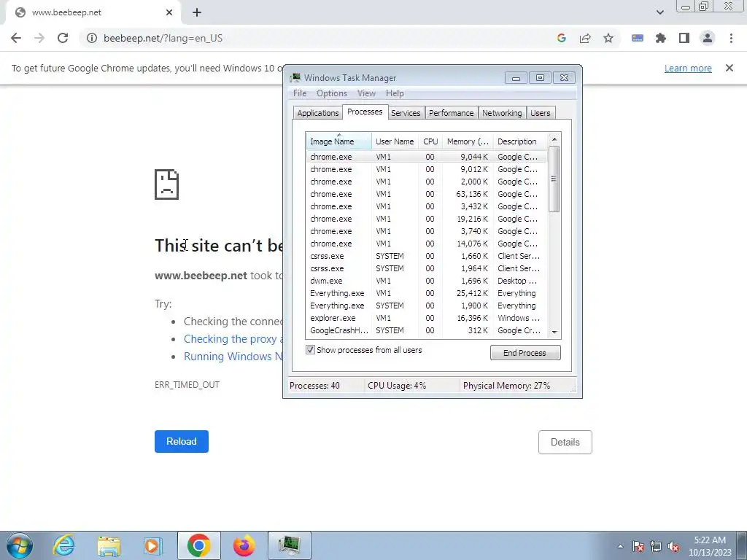Select the GoogleCrashH... process row

click(426, 330)
